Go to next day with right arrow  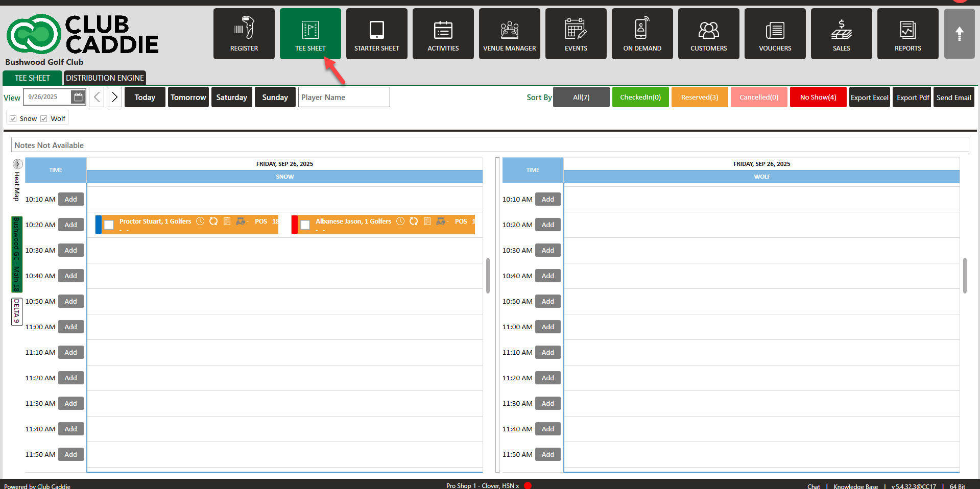click(114, 97)
